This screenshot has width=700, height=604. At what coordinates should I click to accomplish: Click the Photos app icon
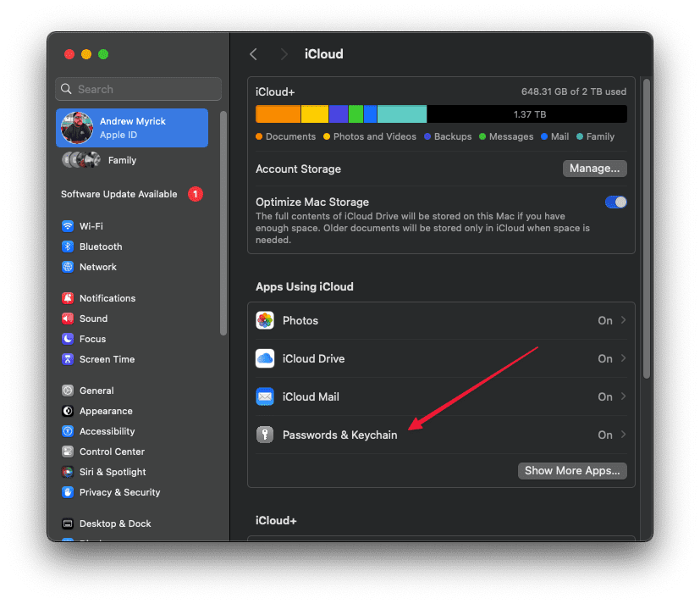click(265, 320)
